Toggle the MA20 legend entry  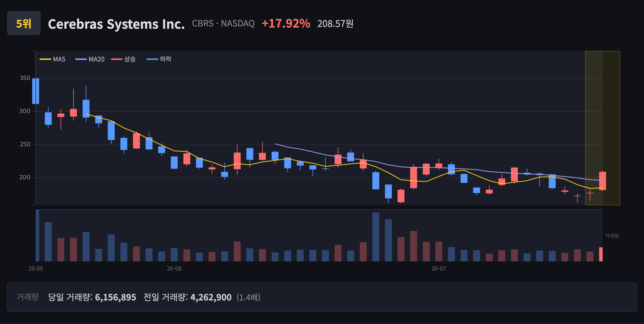(x=90, y=59)
